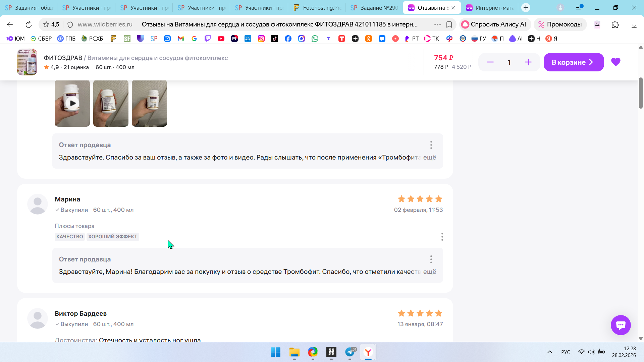Viewport: 644px width, 362px height.
Task: Click В корзине button
Action: pyautogui.click(x=573, y=62)
